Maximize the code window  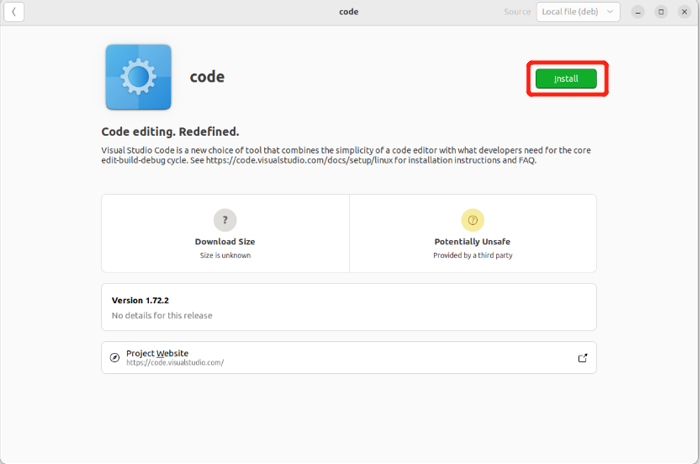pos(661,12)
